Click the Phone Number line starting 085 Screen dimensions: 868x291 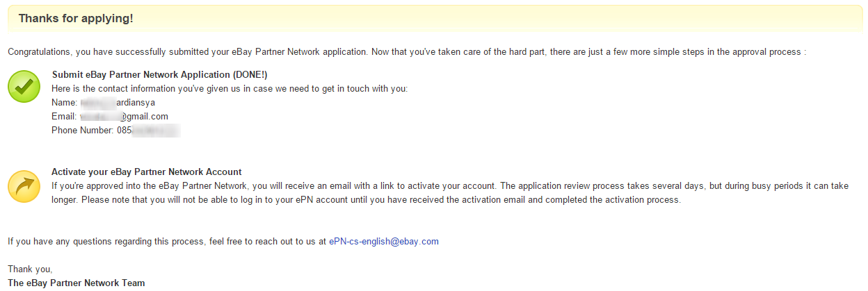(116, 130)
